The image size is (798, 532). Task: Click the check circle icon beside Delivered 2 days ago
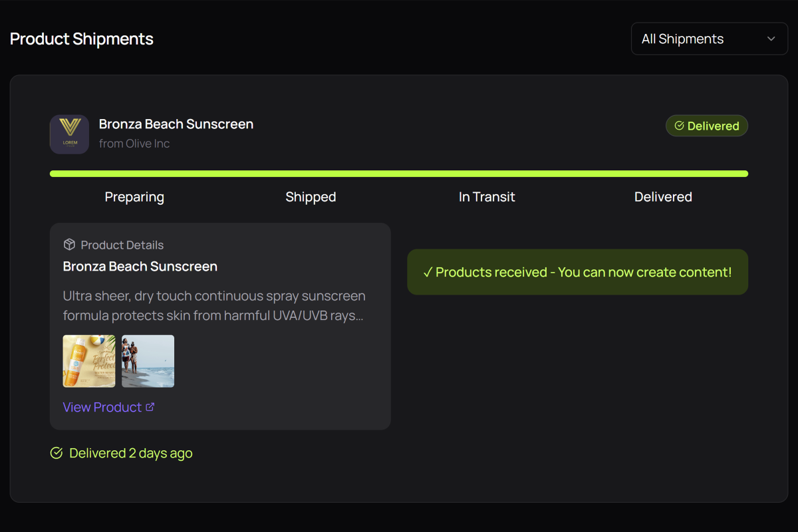tap(57, 453)
